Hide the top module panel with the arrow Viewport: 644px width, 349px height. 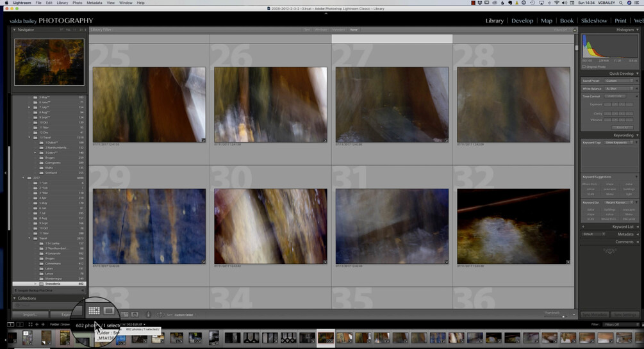point(326,13)
